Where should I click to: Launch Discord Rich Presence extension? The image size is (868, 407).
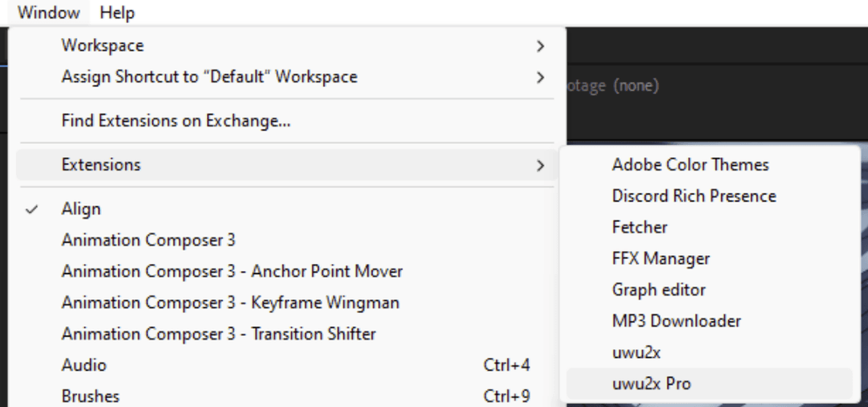coord(694,196)
